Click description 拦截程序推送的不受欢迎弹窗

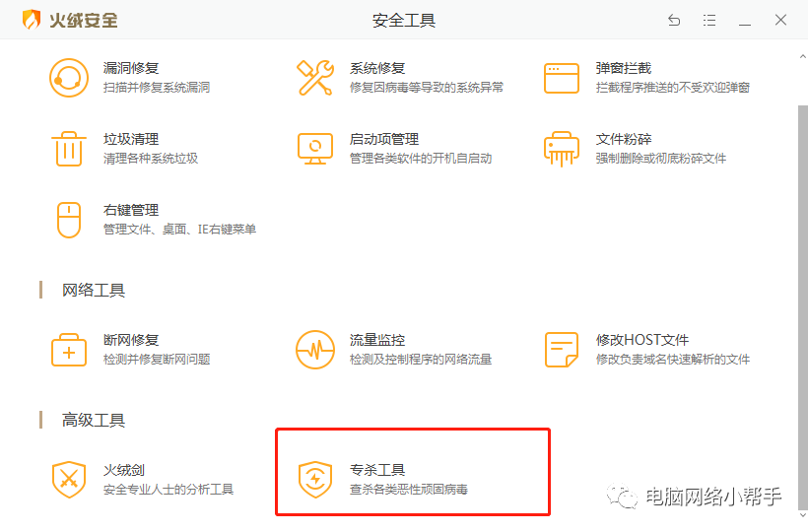click(x=672, y=88)
